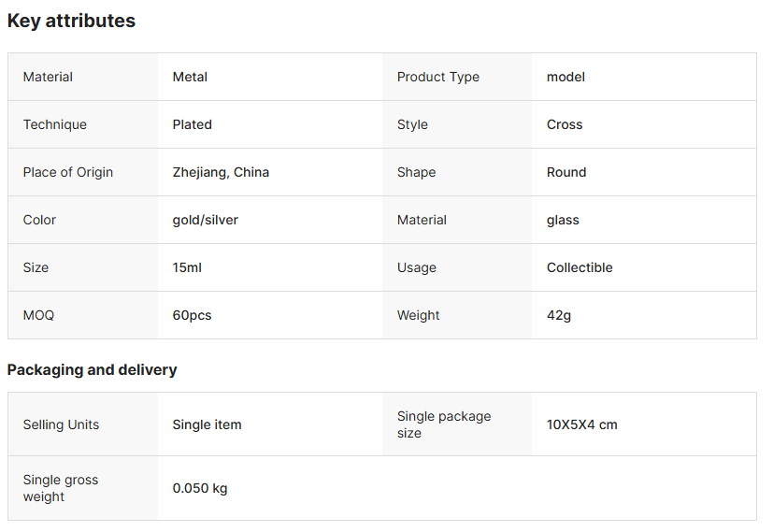Select the 60pcs MOQ value
Image resolution: width=773 pixels, height=532 pixels.
pos(192,315)
